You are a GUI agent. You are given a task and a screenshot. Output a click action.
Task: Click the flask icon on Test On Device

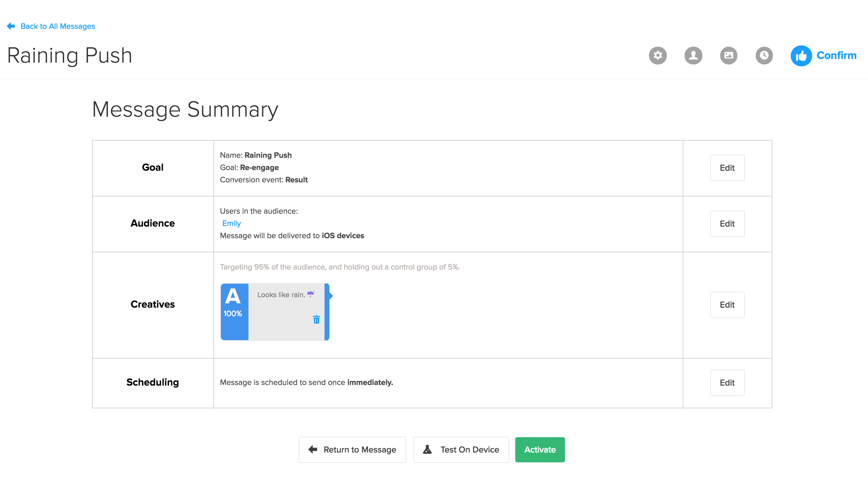pos(427,449)
